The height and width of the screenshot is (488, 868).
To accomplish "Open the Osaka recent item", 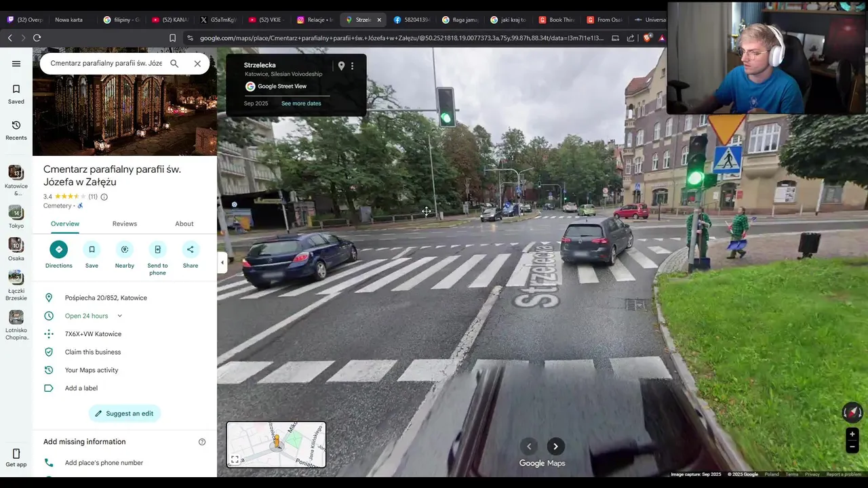I will click(16, 249).
